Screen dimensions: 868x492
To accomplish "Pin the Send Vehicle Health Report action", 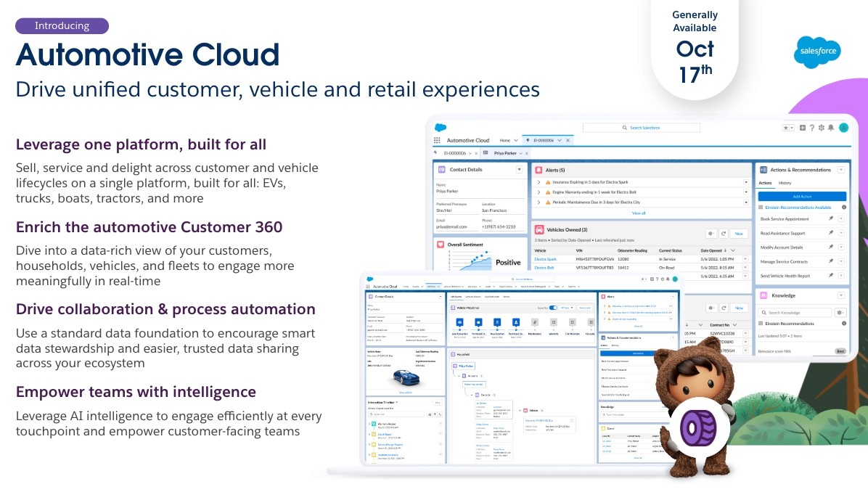I will [830, 275].
